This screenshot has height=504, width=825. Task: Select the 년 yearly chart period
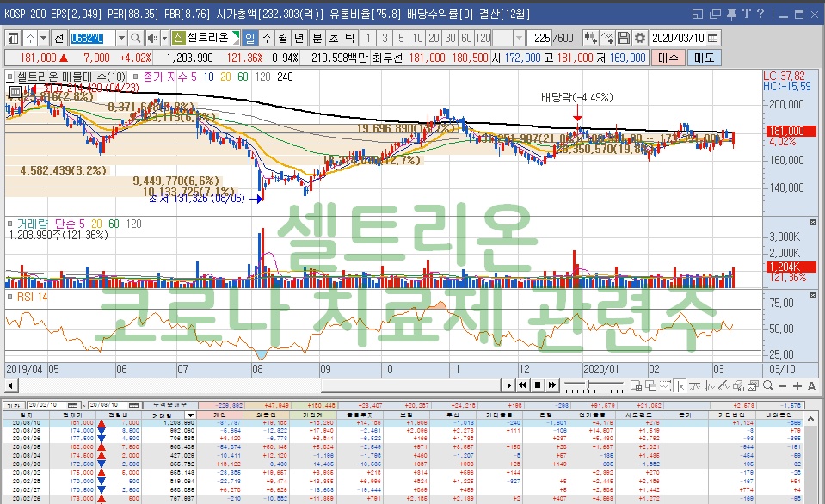(x=299, y=38)
